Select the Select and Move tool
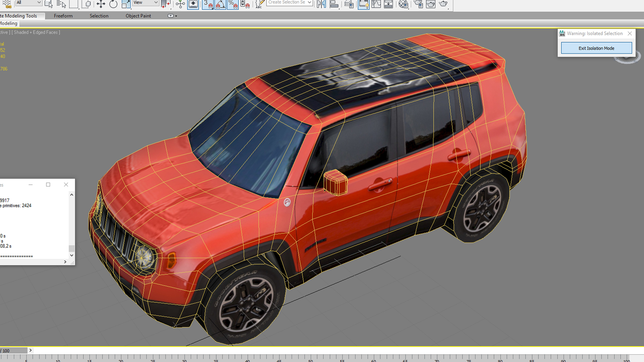The image size is (644, 362). coord(101,4)
